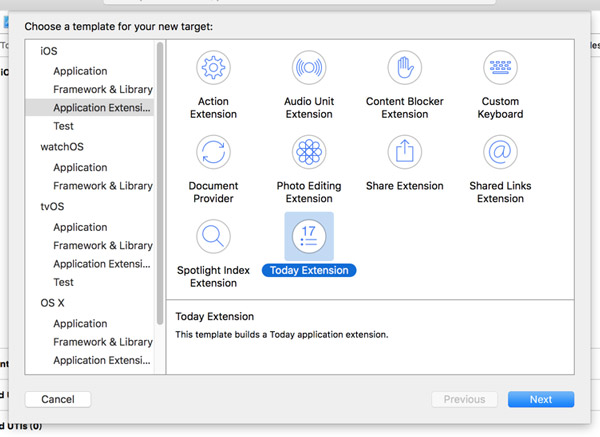The height and width of the screenshot is (437, 600).
Task: Choose the Photo Editing Extension icon
Action: (x=309, y=153)
